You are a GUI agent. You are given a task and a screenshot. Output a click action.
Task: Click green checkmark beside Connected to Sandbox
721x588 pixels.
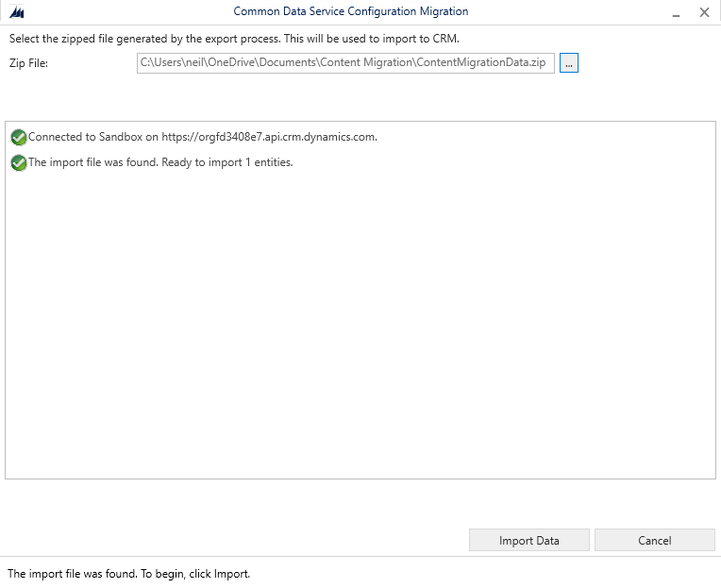[18, 138]
